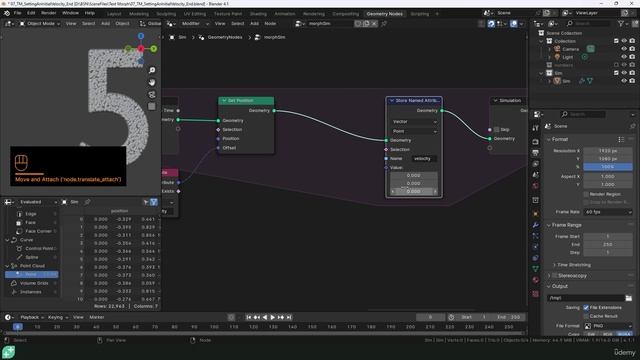Open the View Layer properties tab icon
Image resolution: width=640 pixels, height=360 pixels.
click(x=536, y=164)
